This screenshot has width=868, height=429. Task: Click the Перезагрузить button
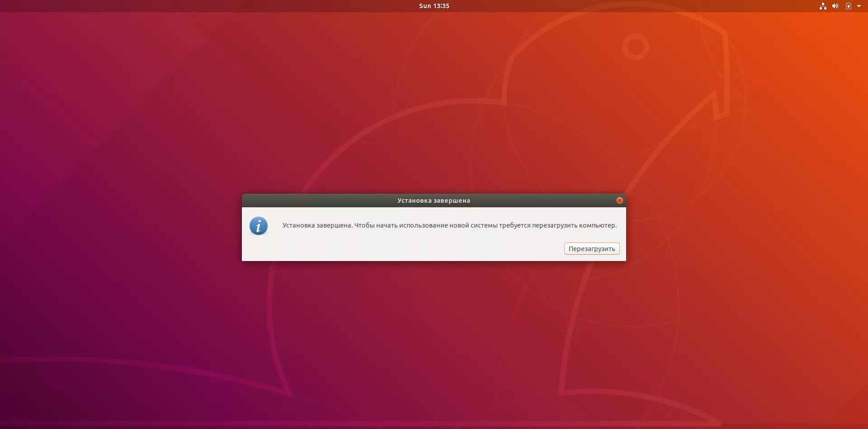point(592,249)
